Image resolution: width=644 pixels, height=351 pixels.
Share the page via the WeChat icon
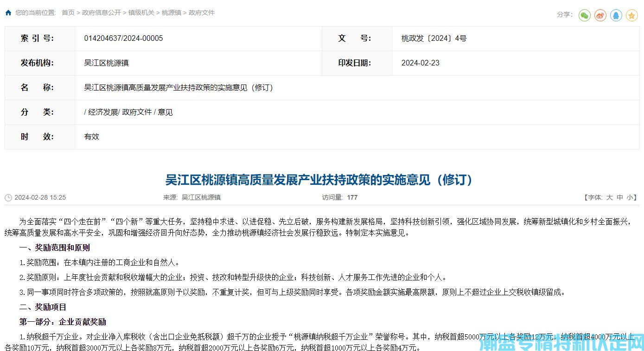pos(585,15)
